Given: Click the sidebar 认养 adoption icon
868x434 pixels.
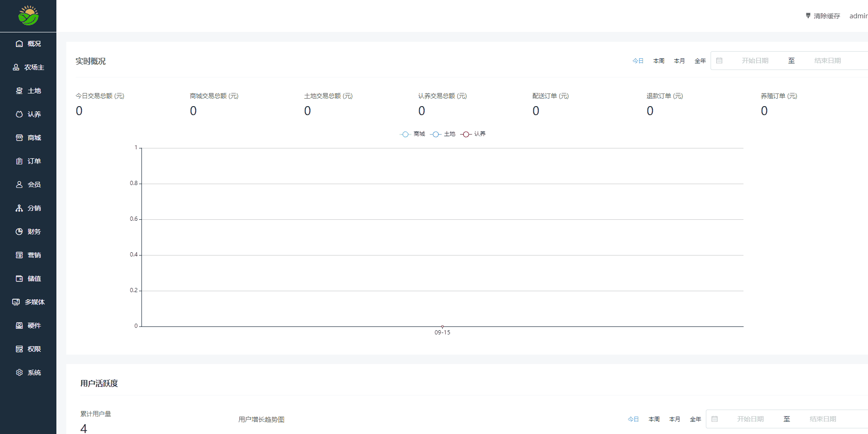Looking at the screenshot, I should 19,114.
